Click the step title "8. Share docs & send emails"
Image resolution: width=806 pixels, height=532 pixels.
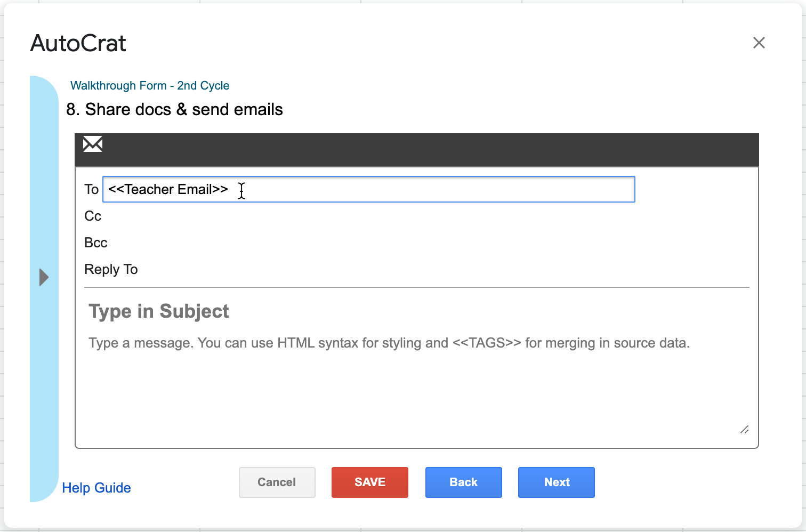click(175, 109)
